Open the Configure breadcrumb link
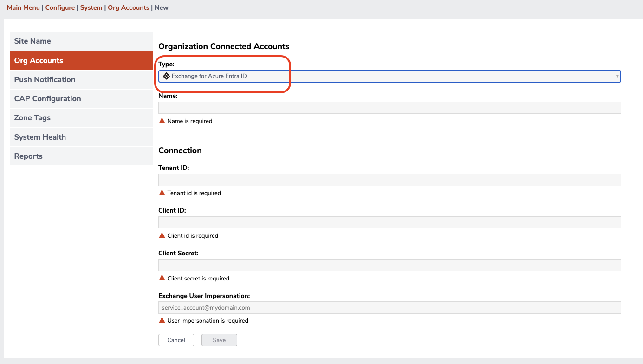The width and height of the screenshot is (643, 364). click(60, 7)
